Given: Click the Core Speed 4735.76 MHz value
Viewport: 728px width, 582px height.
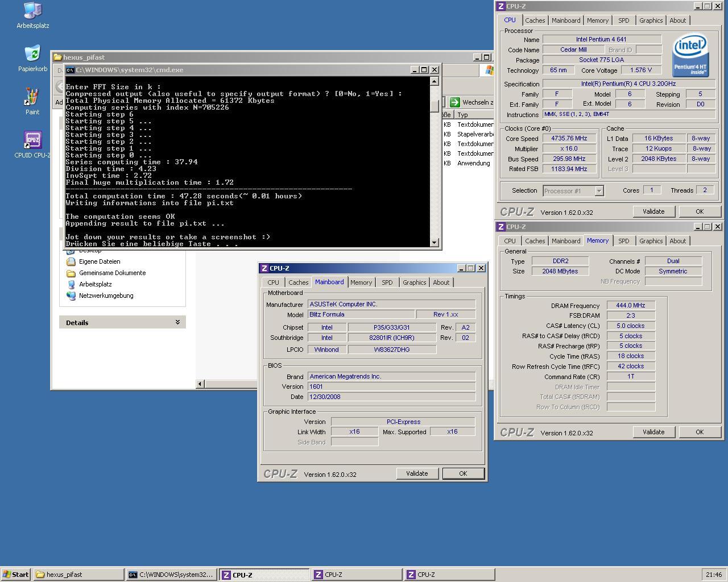Looking at the screenshot, I should pyautogui.click(x=569, y=138).
